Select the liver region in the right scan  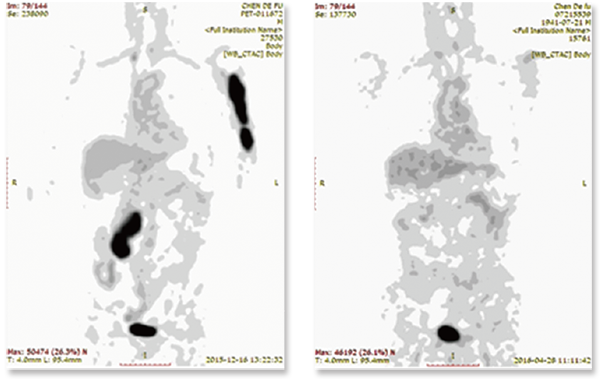[x=440, y=167]
